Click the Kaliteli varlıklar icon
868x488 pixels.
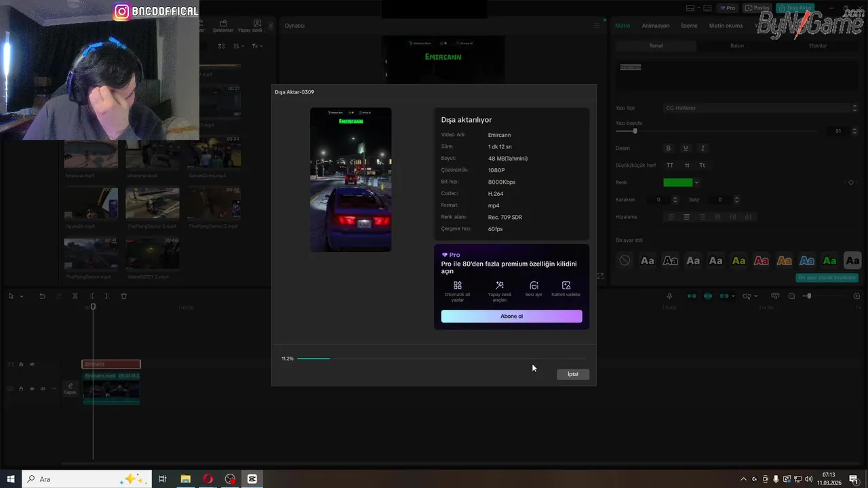pyautogui.click(x=566, y=285)
